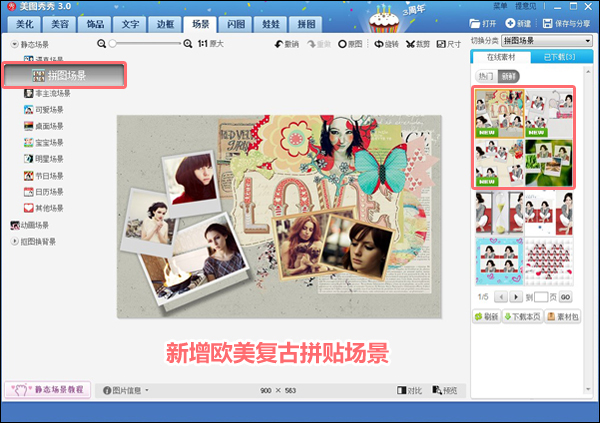Image resolution: width=600 pixels, height=423 pixels.
Task: Click the 预览 preview icon
Action: pos(437,390)
